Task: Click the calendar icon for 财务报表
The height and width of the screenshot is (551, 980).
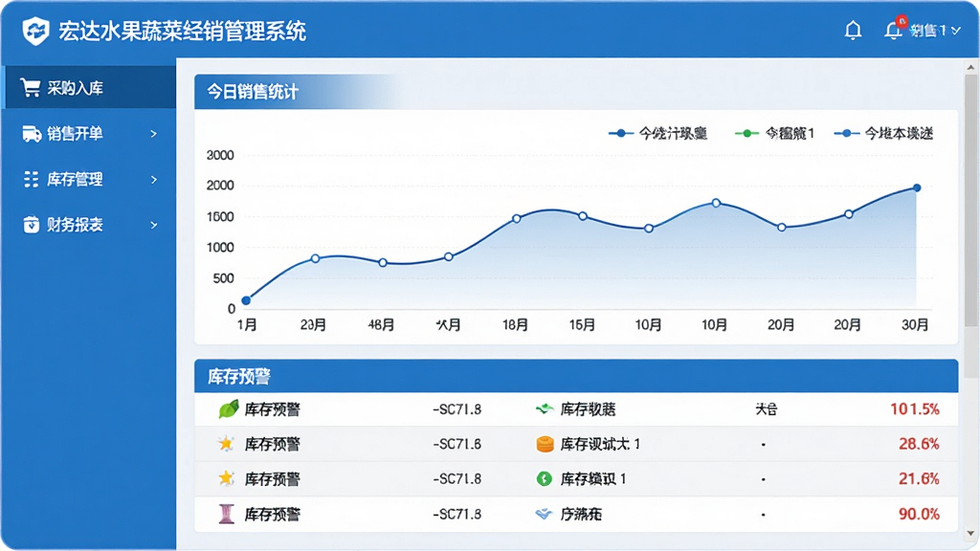Action: point(31,224)
